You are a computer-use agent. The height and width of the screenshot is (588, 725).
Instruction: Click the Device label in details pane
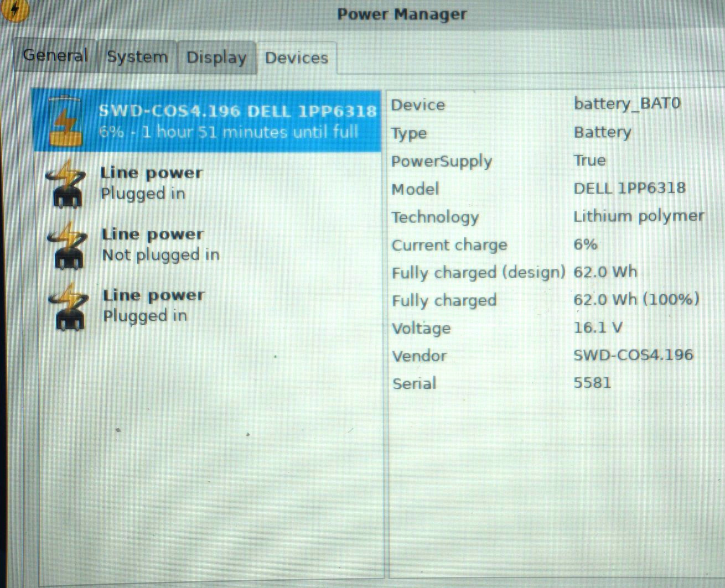click(x=418, y=105)
